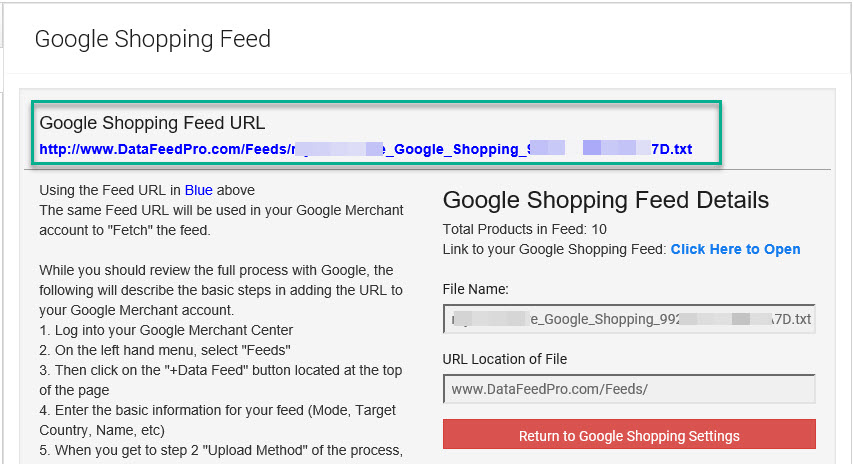Click the "Google Shopping Feed" page title
Screen dimensions: 853x464
pos(152,40)
